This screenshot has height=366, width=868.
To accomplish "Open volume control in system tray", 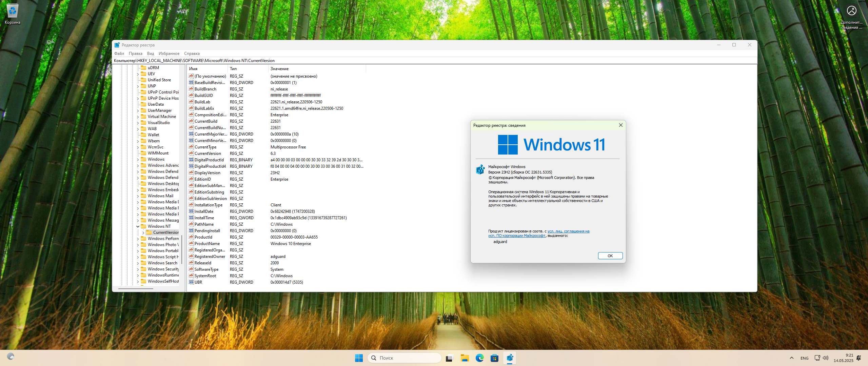I will [x=826, y=358].
